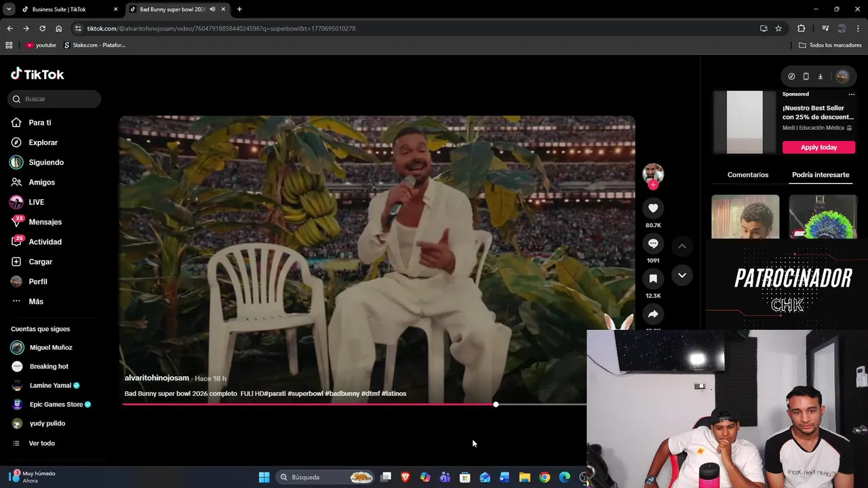Open comments via speech bubble icon

[x=653, y=243]
